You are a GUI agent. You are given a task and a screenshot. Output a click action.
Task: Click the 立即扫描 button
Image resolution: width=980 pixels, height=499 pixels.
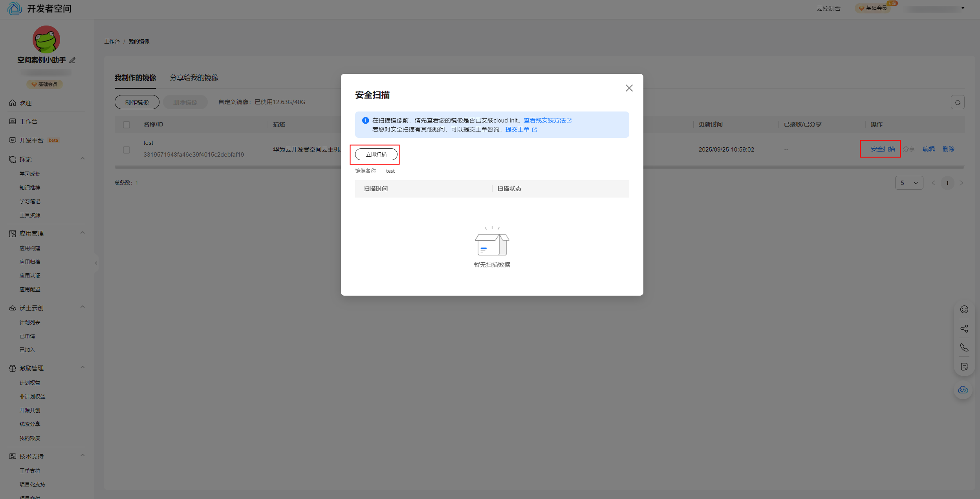pos(376,154)
